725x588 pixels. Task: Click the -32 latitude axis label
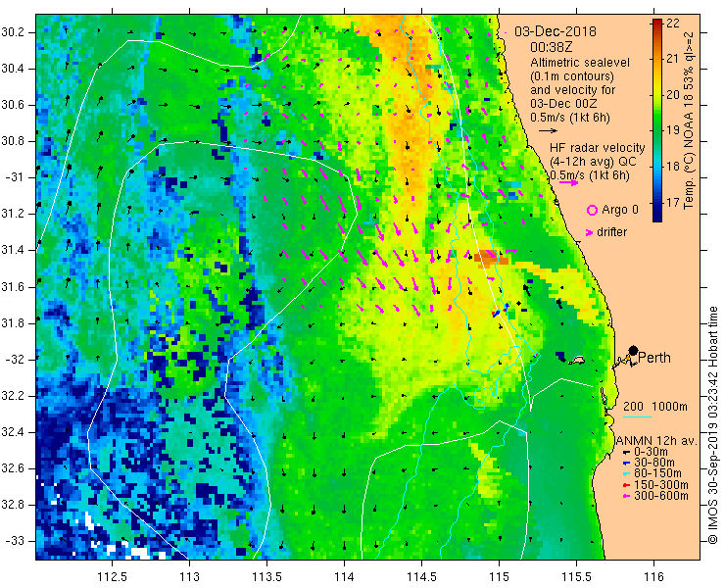tap(15, 360)
